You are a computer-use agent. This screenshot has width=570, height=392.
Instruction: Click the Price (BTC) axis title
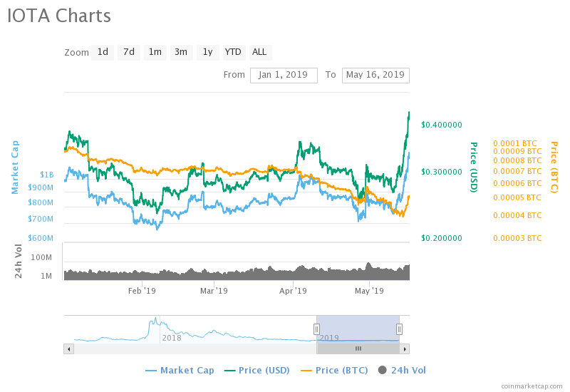click(554, 167)
